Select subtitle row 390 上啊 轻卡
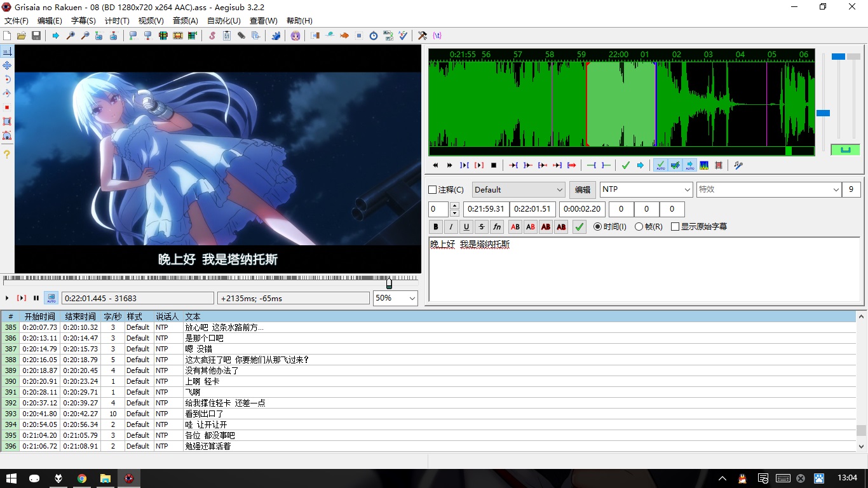 pyautogui.click(x=429, y=381)
